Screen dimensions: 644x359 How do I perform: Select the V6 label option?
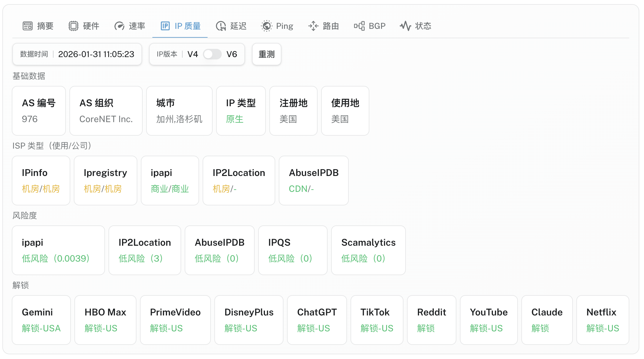(x=232, y=54)
